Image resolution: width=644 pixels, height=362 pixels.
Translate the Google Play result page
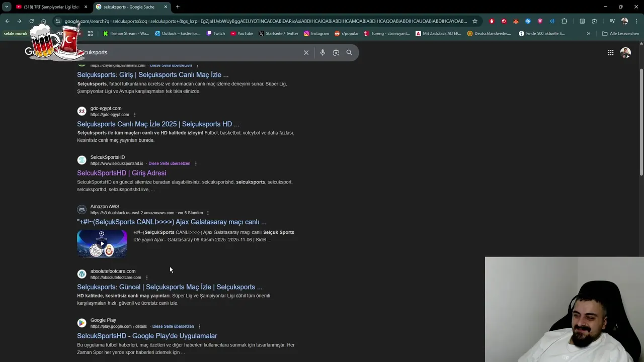pyautogui.click(x=173, y=326)
